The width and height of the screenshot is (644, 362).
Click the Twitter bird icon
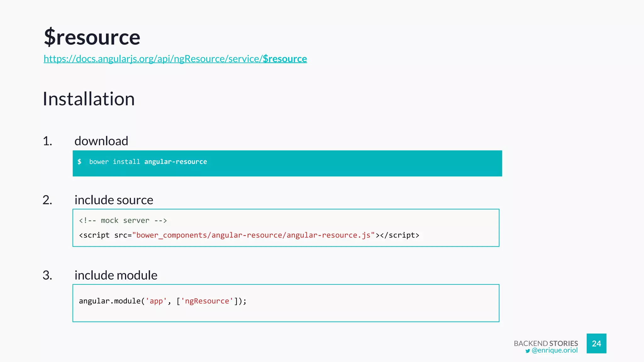pyautogui.click(x=528, y=351)
